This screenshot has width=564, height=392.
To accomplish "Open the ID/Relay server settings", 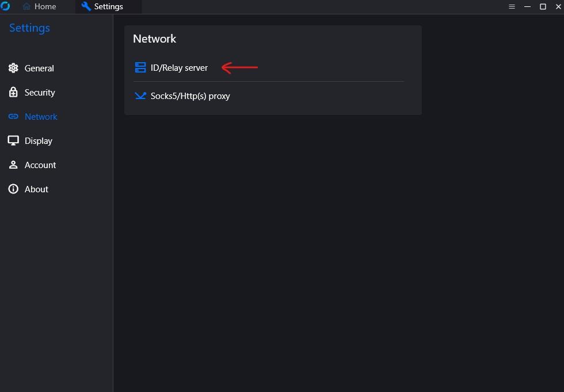I will [179, 67].
